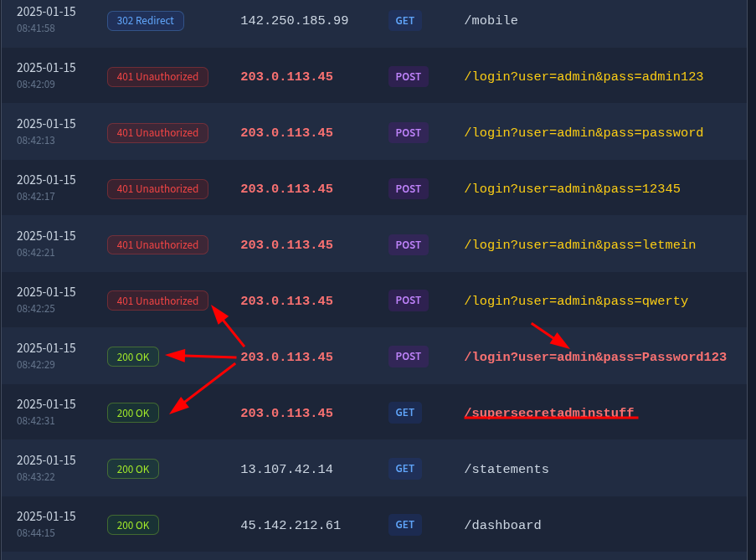Image resolution: width=756 pixels, height=560 pixels.
Task: Click the 302 Redirect status badge
Action: 145,20
